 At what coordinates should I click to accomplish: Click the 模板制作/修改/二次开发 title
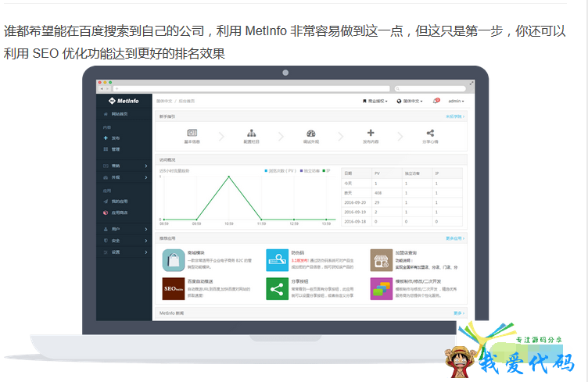[x=418, y=281]
